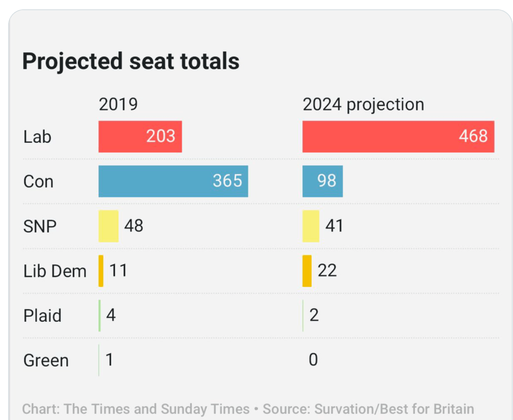This screenshot has height=420, width=513.
Task: Select the "Con" row label
Action: pos(38,181)
